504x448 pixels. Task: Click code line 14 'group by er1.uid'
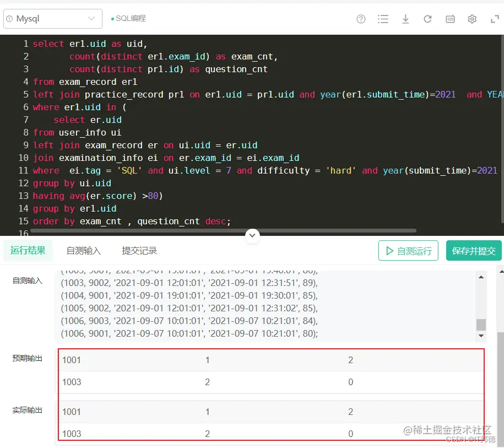[74, 208]
